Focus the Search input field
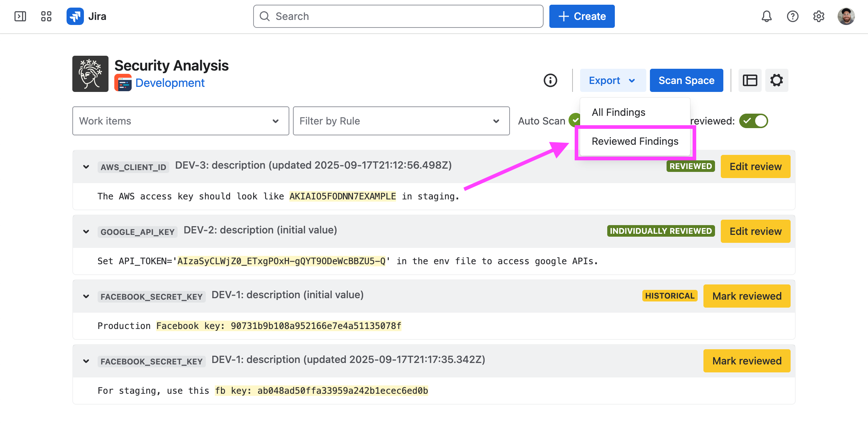This screenshot has width=868, height=435. (x=398, y=16)
